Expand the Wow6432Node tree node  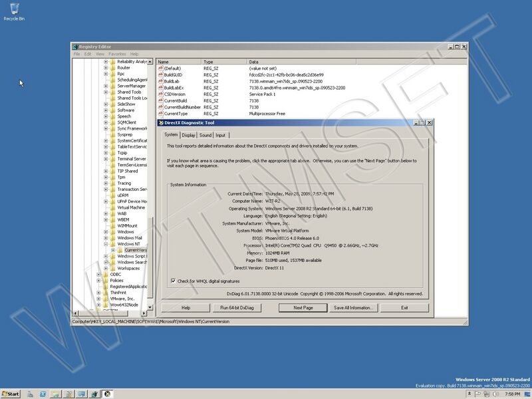[x=98, y=305]
